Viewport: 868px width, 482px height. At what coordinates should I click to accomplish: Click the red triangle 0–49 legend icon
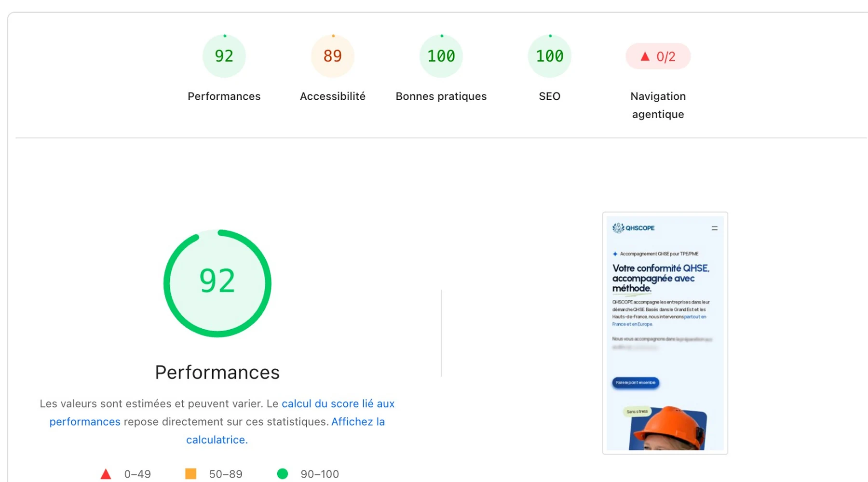[x=106, y=474]
